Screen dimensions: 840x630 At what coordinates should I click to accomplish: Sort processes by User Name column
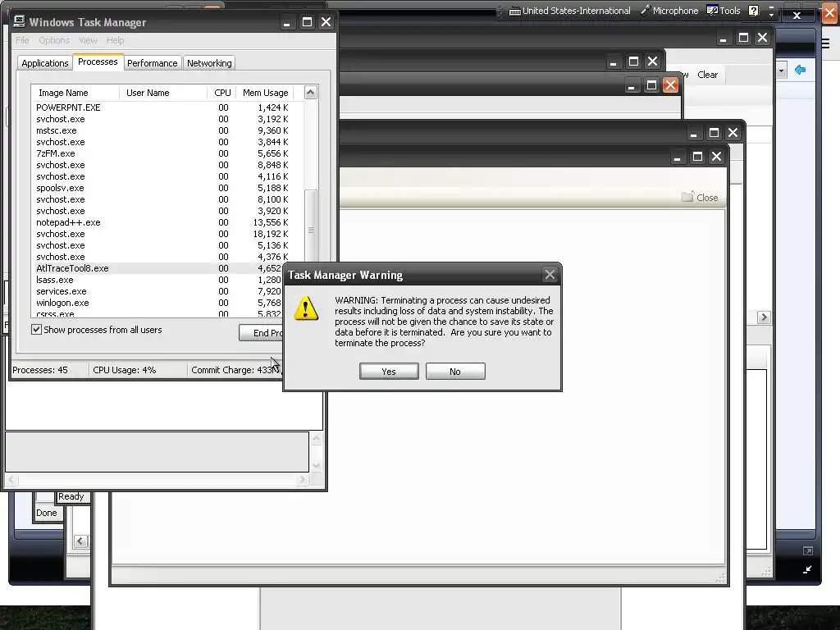163,93
